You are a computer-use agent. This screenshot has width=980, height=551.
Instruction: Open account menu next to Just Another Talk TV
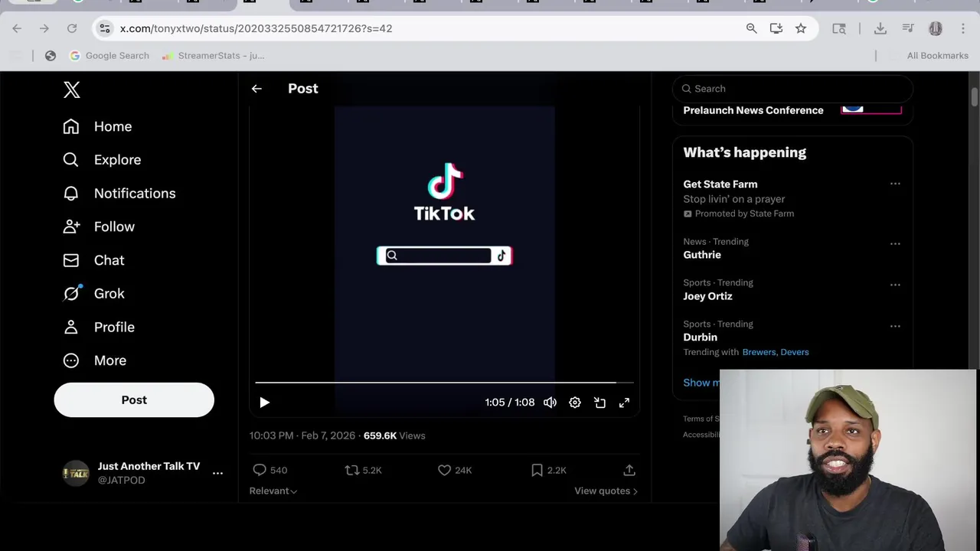tap(217, 473)
